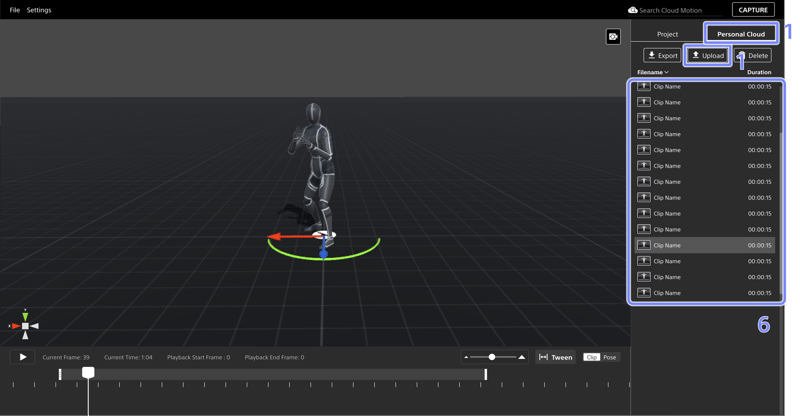The width and height of the screenshot is (800, 416).
Task: Click the Current Time: 1:04 text
Action: click(128, 357)
